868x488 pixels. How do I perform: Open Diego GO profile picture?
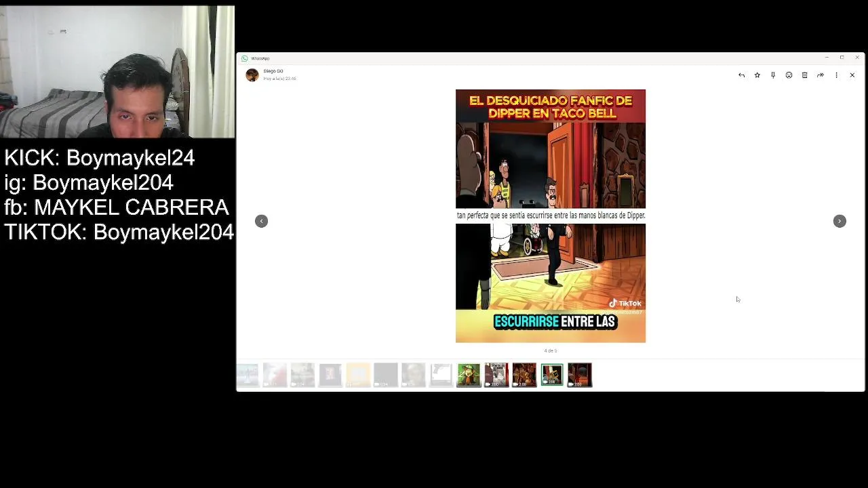click(x=252, y=75)
